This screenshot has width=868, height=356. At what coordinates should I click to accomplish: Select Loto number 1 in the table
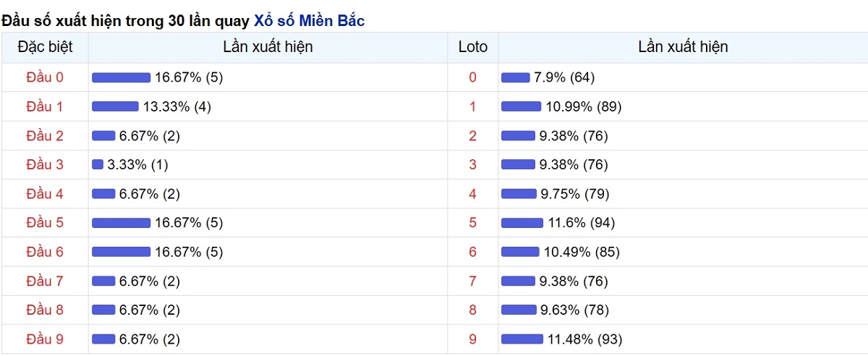point(473,106)
